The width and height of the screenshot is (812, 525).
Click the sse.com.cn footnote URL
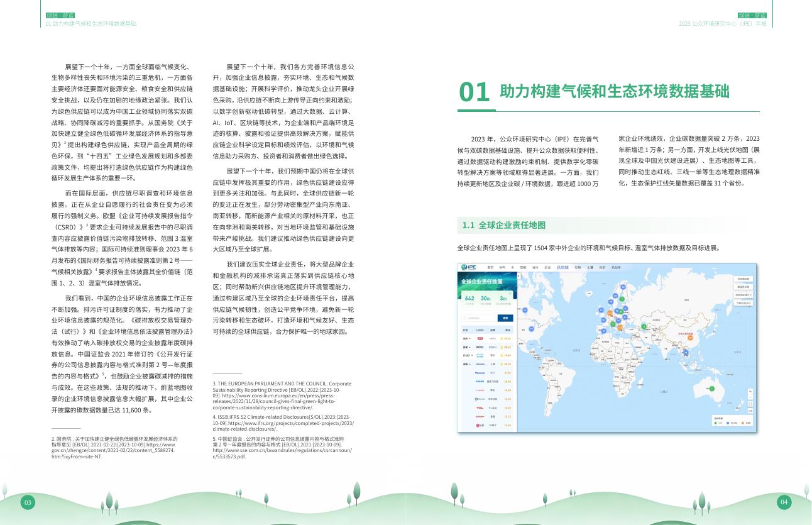click(283, 453)
